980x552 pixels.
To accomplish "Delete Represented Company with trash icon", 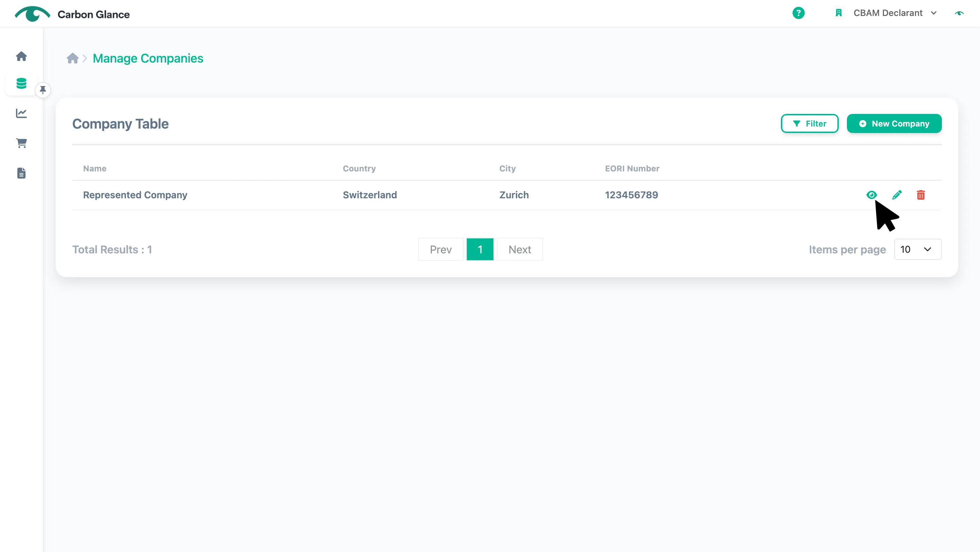I will point(921,195).
